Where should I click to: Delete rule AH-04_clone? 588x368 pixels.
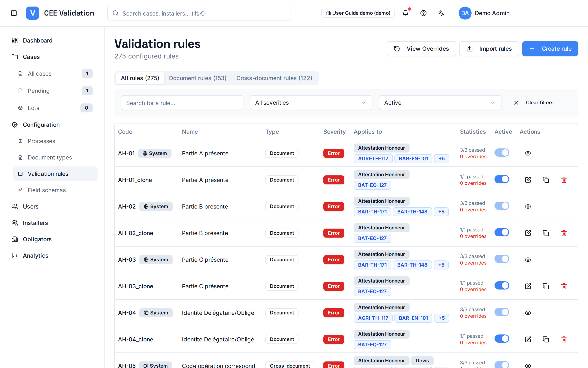[564, 339]
